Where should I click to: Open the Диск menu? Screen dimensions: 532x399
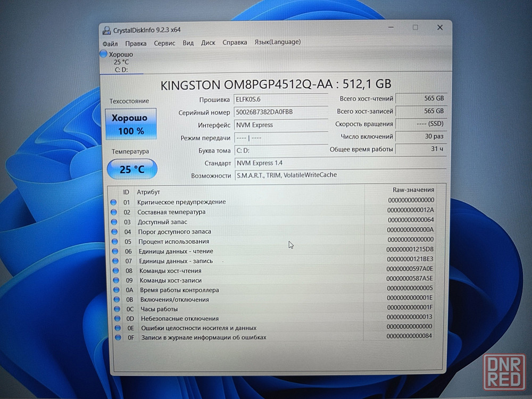[x=208, y=43]
